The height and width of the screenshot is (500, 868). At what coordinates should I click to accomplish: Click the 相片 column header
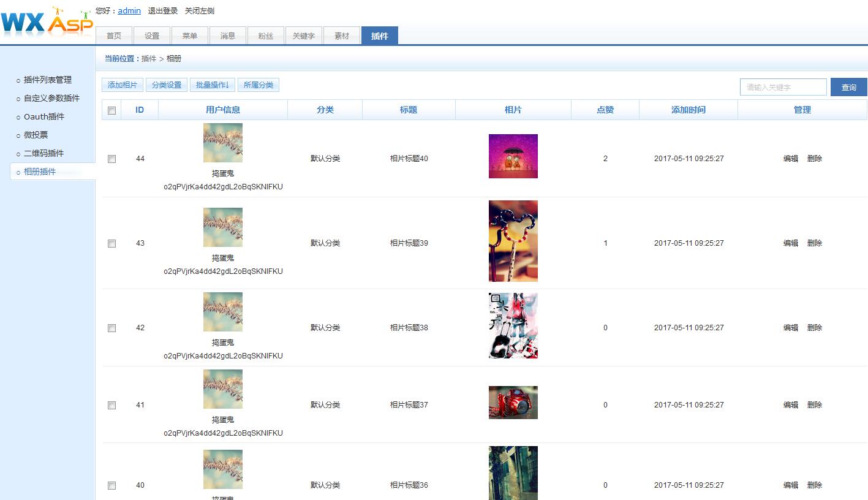513,110
